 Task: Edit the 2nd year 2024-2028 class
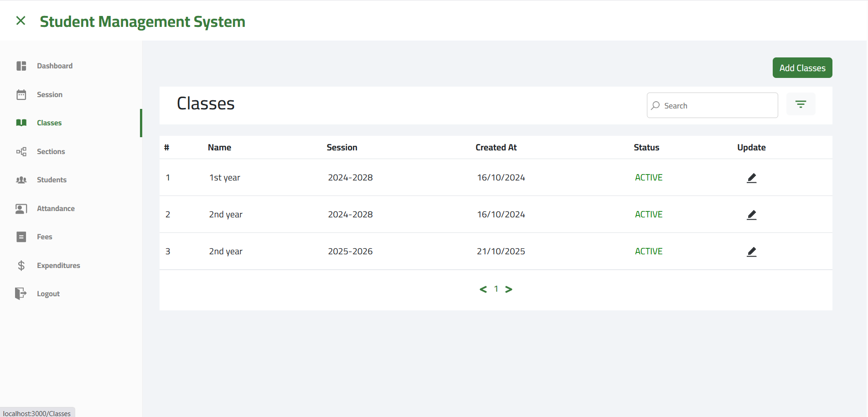pos(751,215)
